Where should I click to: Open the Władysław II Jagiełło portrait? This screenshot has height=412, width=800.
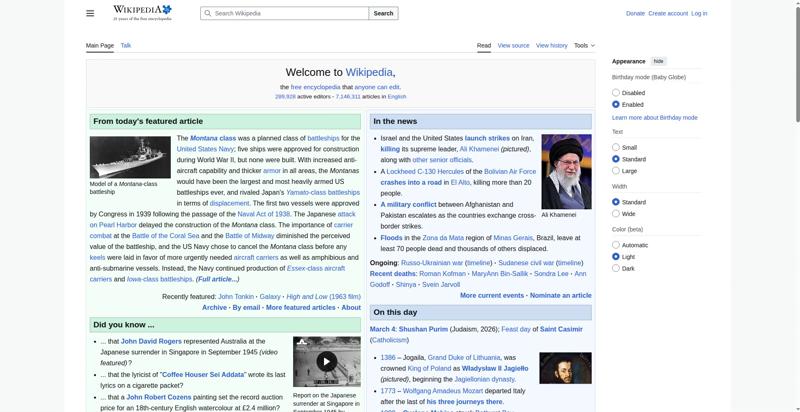[565, 368]
